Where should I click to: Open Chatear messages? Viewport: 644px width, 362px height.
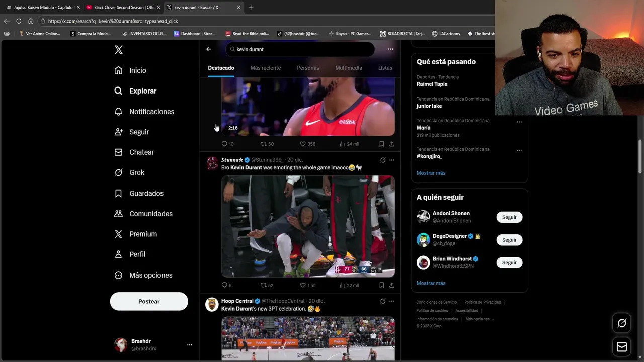(x=134, y=152)
